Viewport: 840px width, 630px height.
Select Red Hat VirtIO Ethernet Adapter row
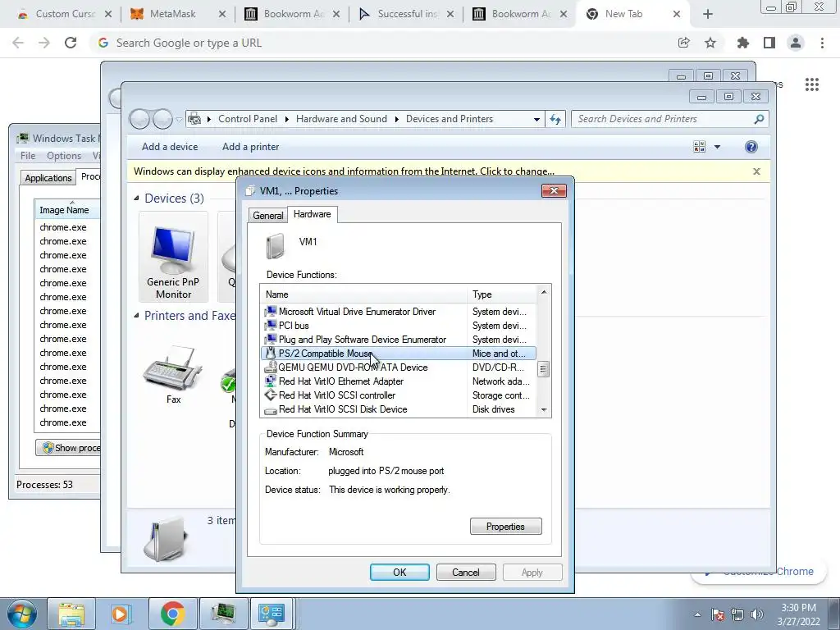(398, 381)
